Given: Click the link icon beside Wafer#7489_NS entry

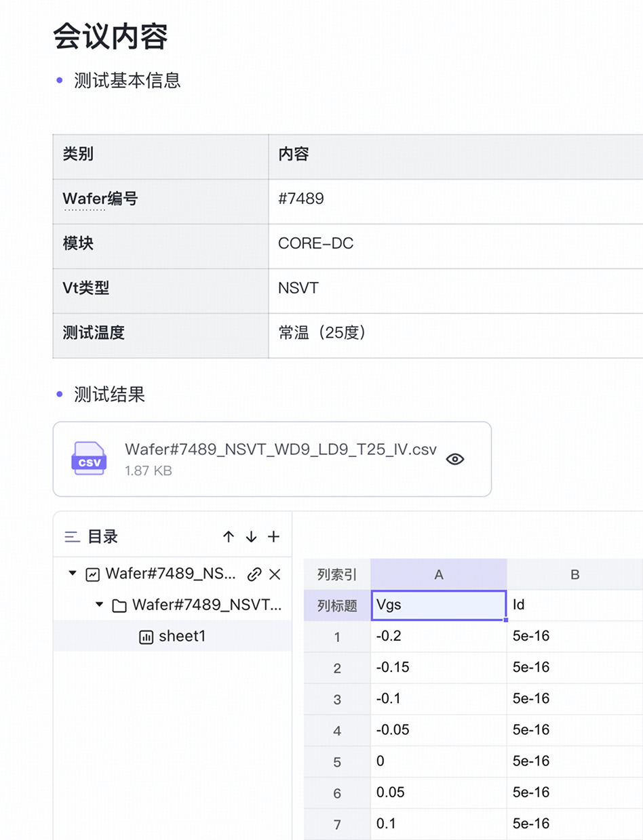Looking at the screenshot, I should point(254,574).
